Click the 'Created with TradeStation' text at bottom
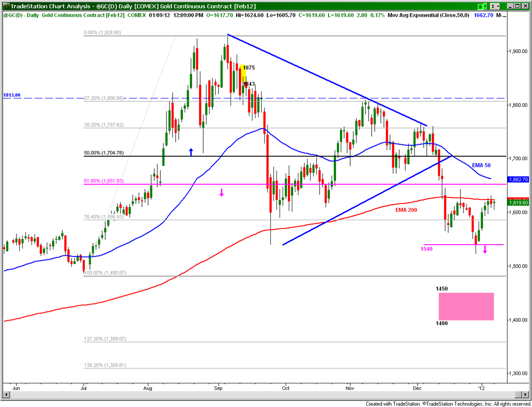Screen dimensions: 532x407 click(393, 404)
